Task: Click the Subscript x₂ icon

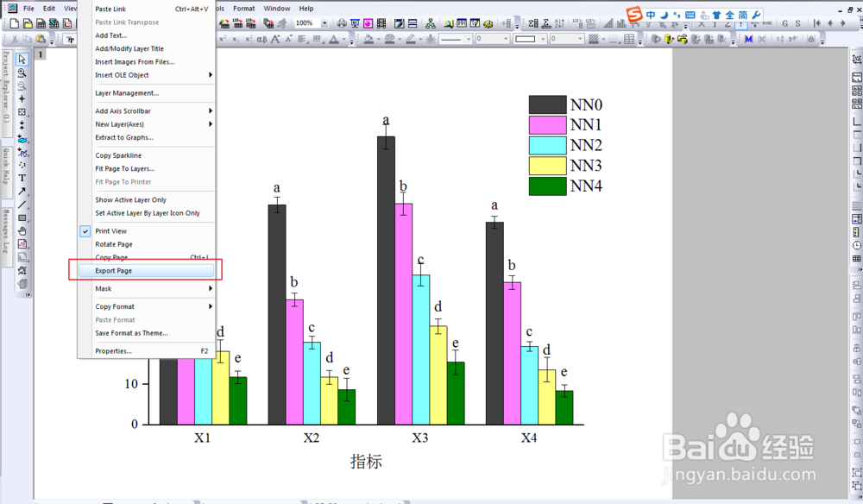Action: 236,39
